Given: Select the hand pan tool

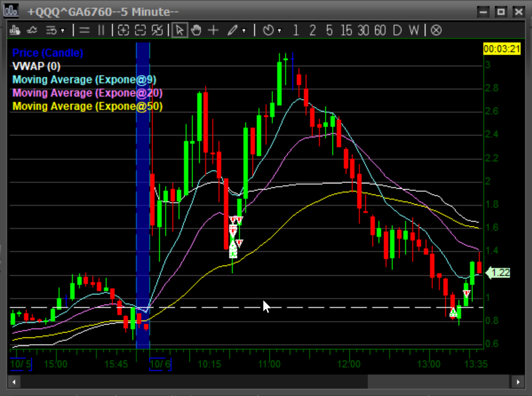Looking at the screenshot, I should pos(196,30).
